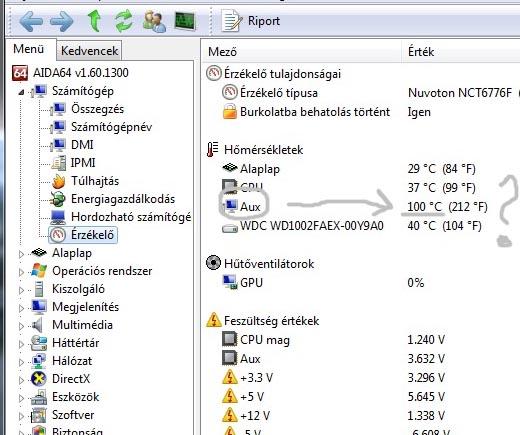Screen dimensions: 520x435
Task: Open the user management toolbar icon
Action: click(154, 21)
